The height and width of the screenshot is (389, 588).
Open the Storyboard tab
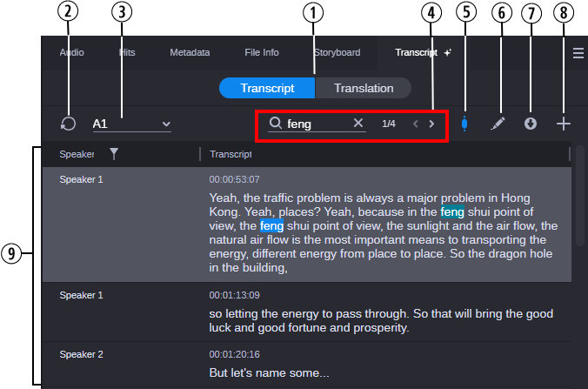pos(337,52)
